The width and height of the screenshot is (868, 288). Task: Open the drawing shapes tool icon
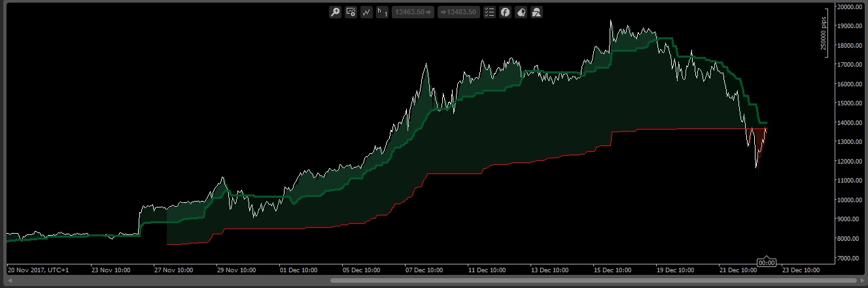tap(536, 12)
